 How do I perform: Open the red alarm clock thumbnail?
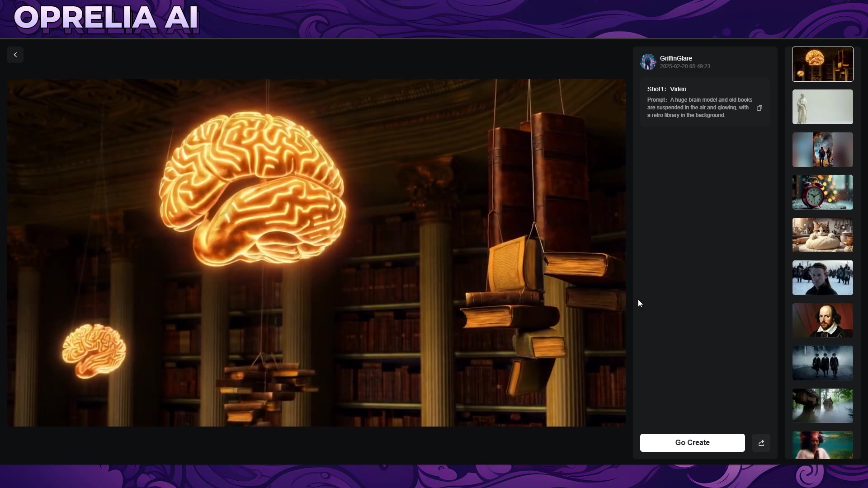tap(823, 192)
